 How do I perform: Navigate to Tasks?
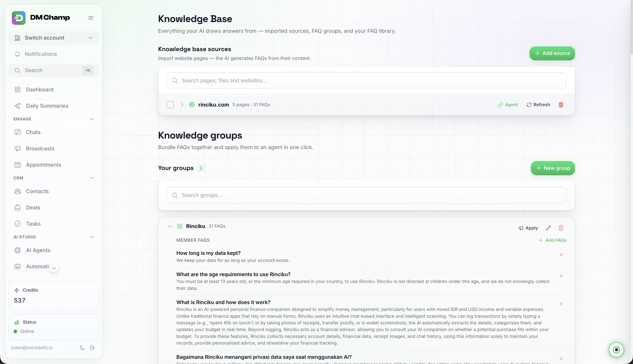point(54,224)
